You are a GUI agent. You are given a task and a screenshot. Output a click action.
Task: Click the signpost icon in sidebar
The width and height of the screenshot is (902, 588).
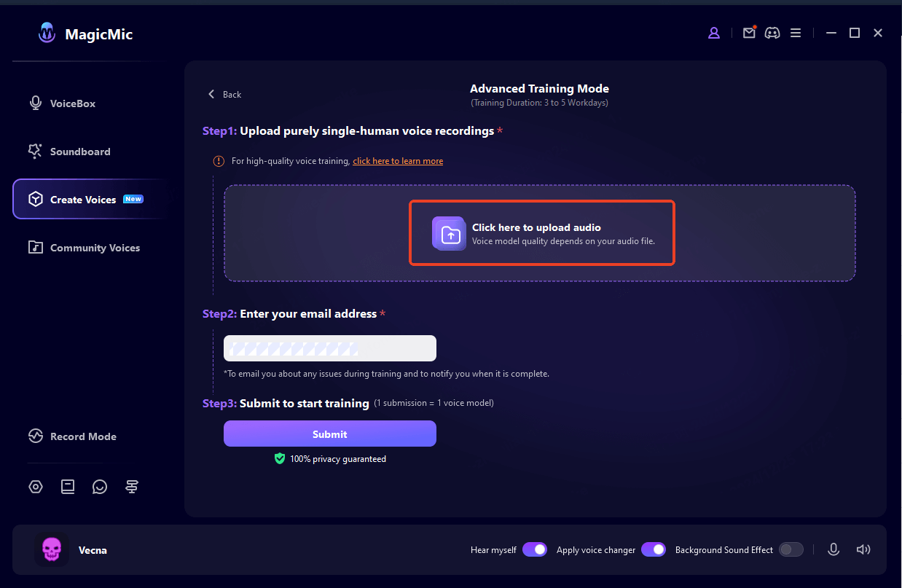[x=132, y=487]
